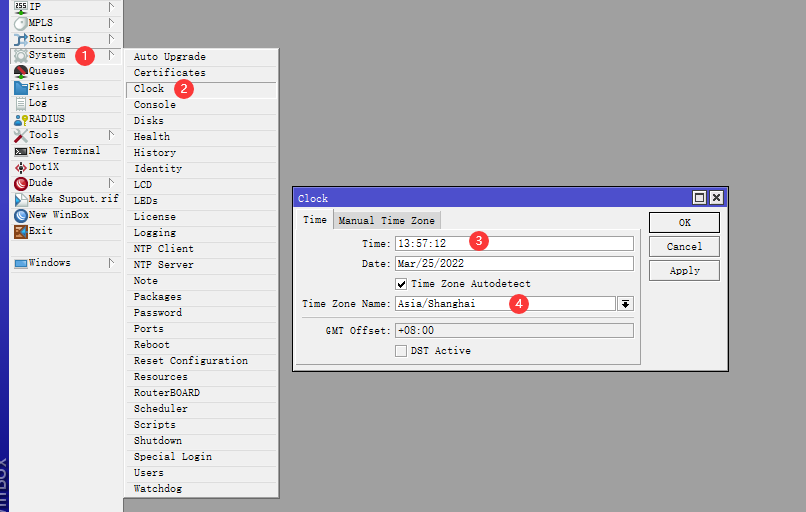The height and width of the screenshot is (512, 806).
Task: Click the Queues icon in sidebar
Action: click(21, 71)
